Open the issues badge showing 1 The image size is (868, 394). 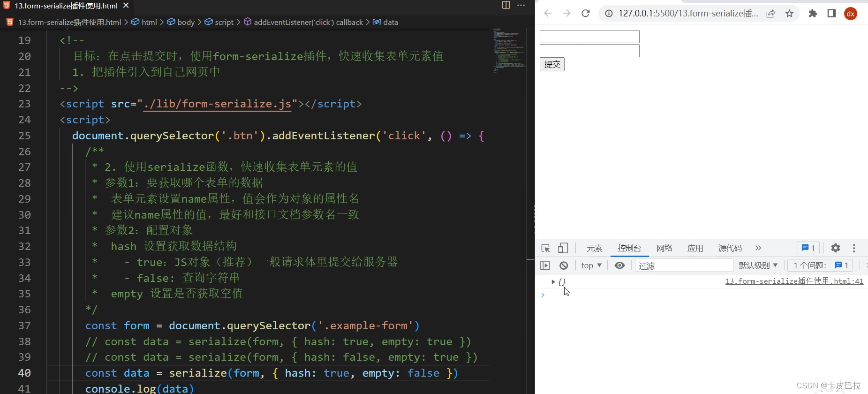[x=808, y=248]
